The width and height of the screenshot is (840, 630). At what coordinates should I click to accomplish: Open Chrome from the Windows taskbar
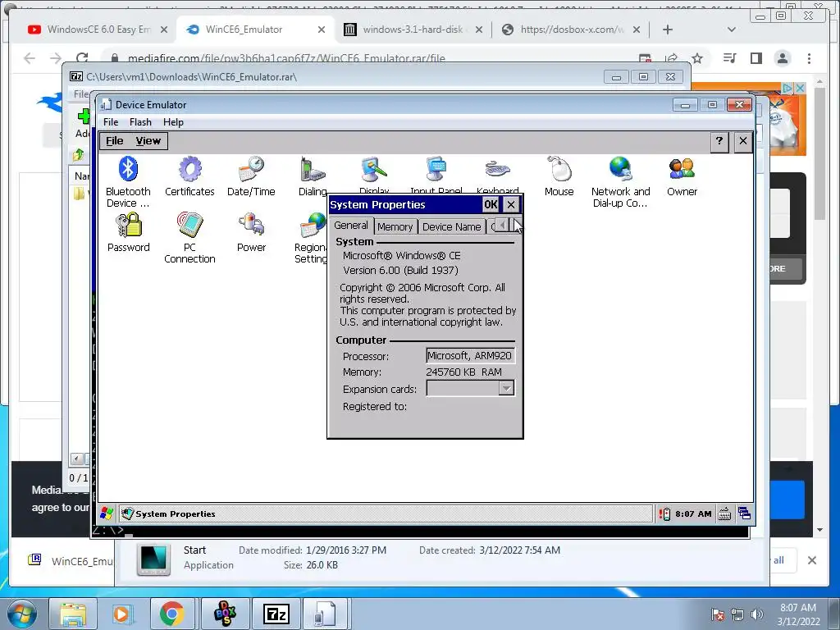tap(171, 614)
